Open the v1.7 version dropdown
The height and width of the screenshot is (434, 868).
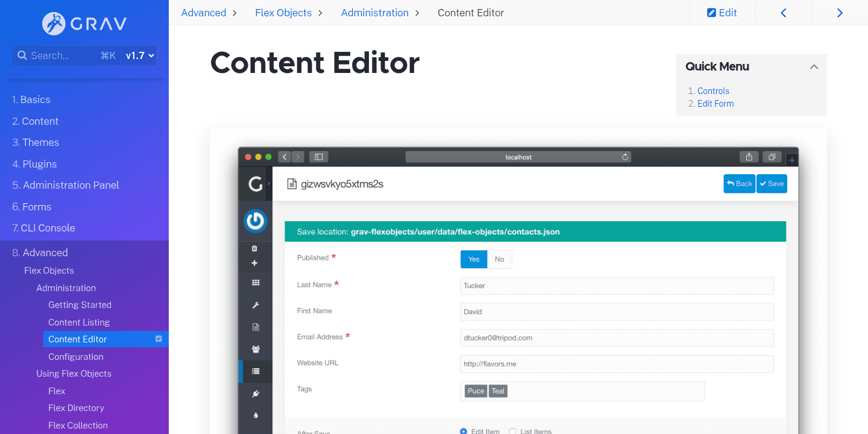(x=139, y=55)
